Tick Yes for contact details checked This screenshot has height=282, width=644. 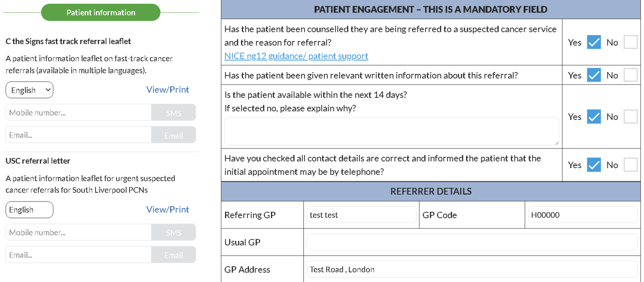coord(593,165)
